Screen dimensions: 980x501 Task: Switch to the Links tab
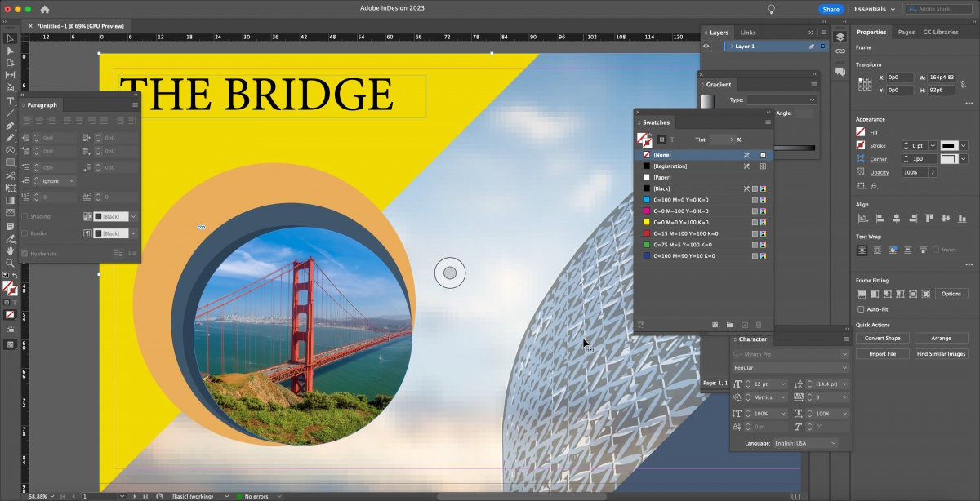point(748,33)
